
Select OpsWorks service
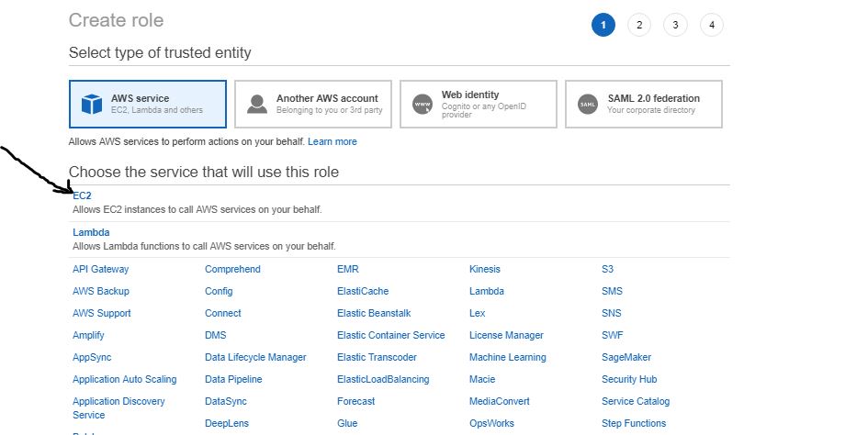click(491, 423)
